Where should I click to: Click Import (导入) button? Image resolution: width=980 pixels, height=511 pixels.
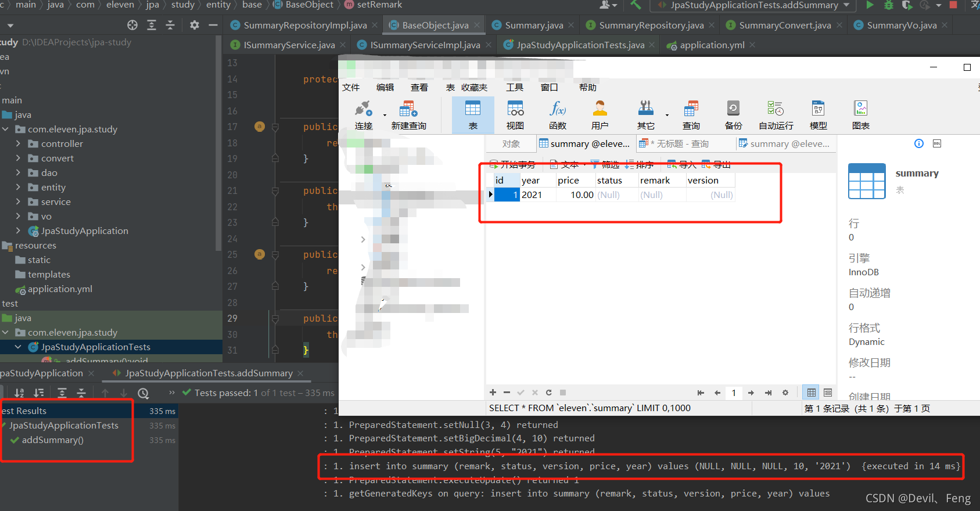[683, 164]
